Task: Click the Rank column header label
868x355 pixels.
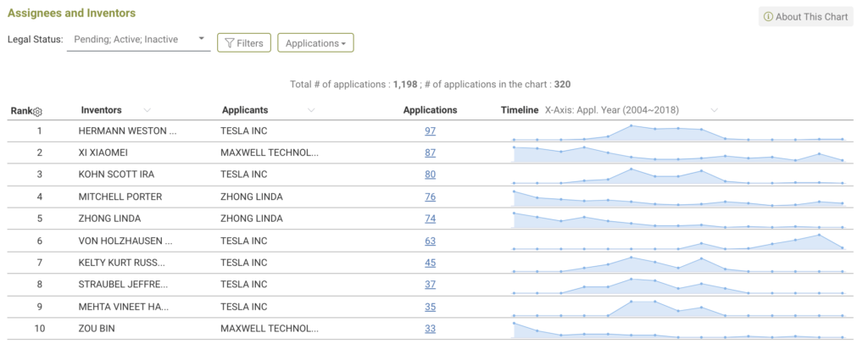Action: tap(21, 111)
